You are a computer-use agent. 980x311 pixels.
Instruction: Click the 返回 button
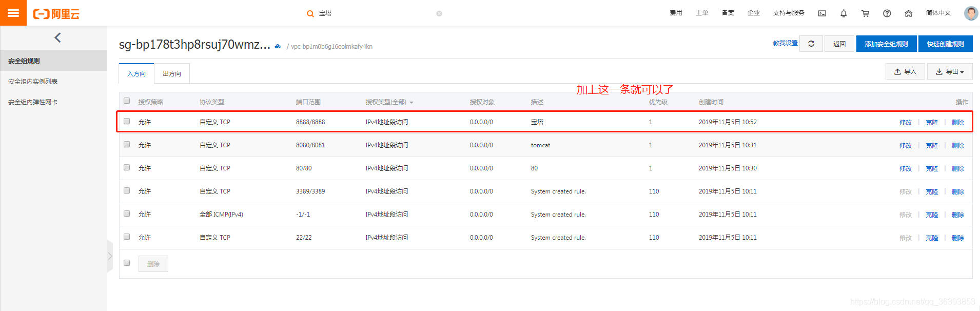839,44
